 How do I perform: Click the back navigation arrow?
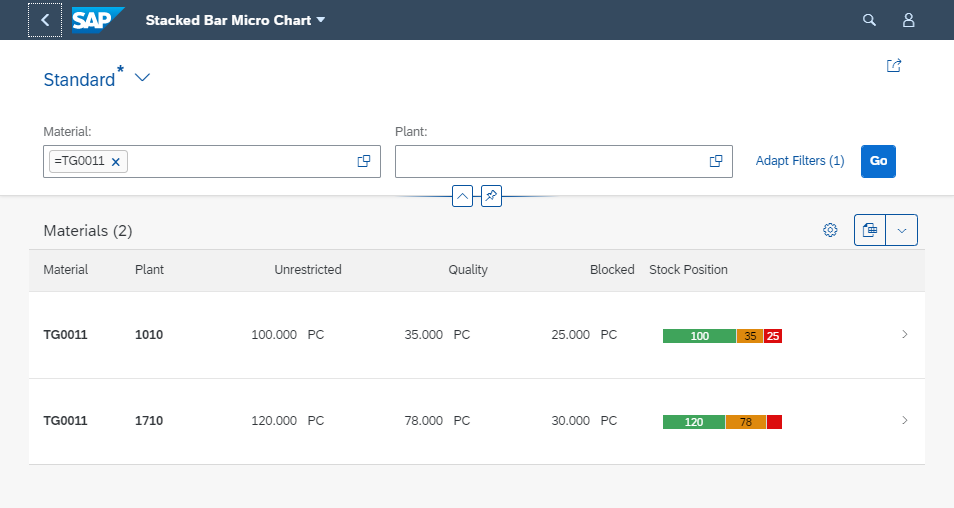tap(45, 20)
